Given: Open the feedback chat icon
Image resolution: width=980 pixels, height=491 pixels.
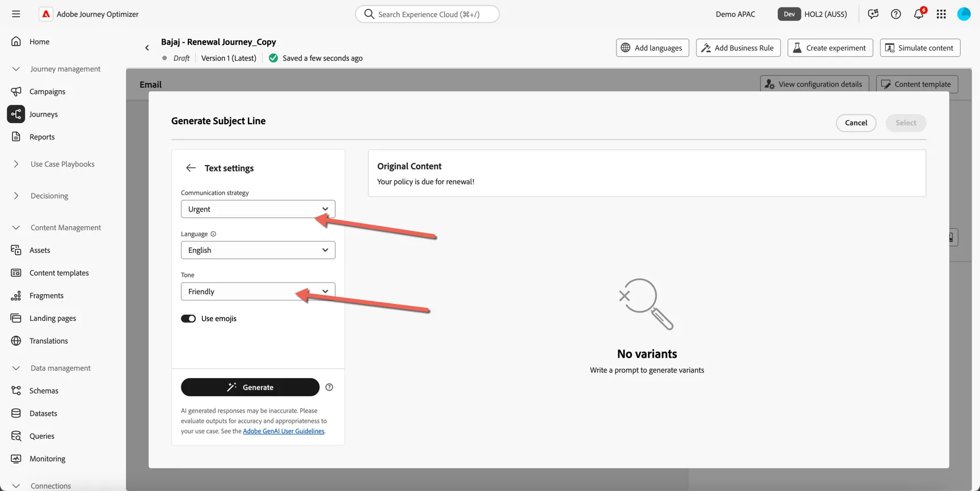Looking at the screenshot, I should click(x=873, y=14).
